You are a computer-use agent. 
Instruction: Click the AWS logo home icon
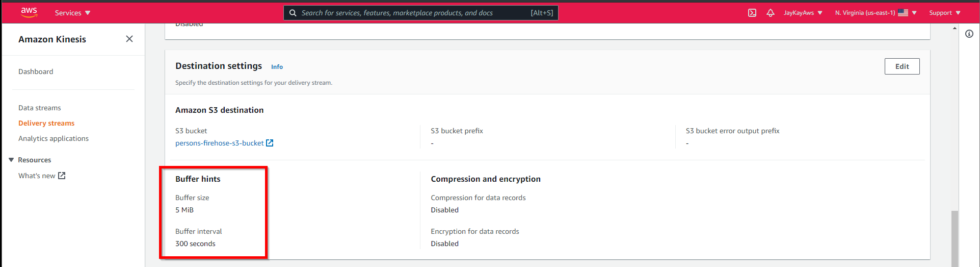(x=29, y=13)
